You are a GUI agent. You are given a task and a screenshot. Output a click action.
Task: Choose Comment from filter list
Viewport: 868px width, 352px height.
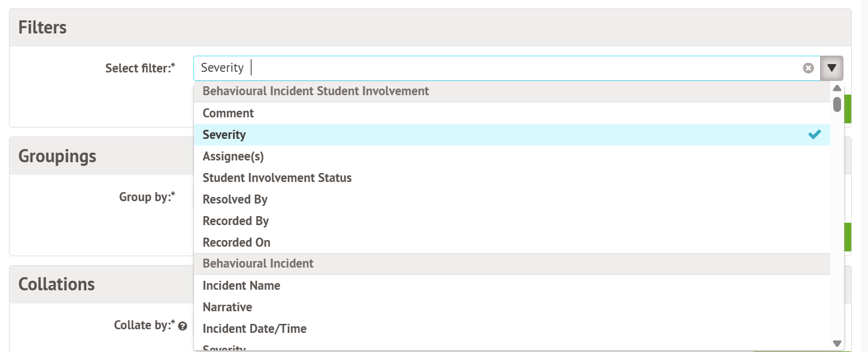point(228,113)
